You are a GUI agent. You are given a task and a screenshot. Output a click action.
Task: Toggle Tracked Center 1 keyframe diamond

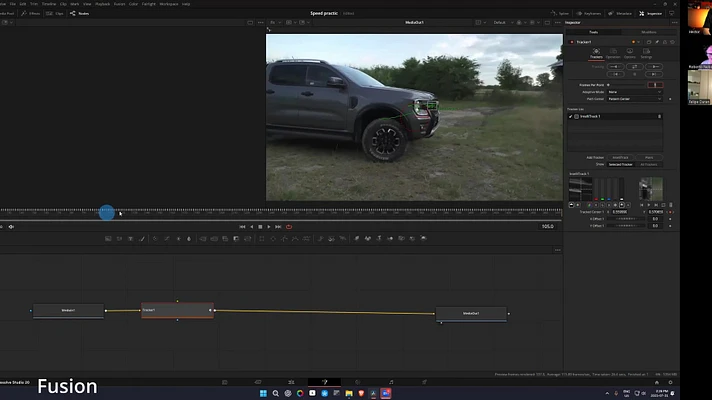click(x=672, y=212)
